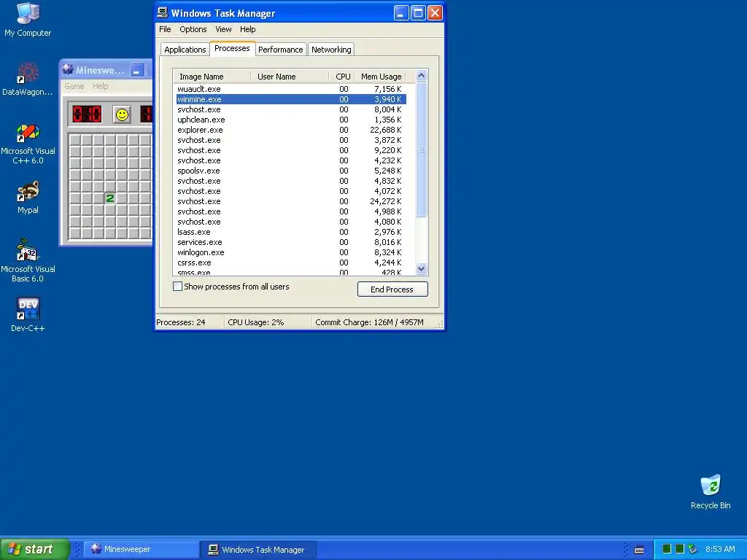
Task: Select the Mypal browser shortcut
Action: [28, 197]
